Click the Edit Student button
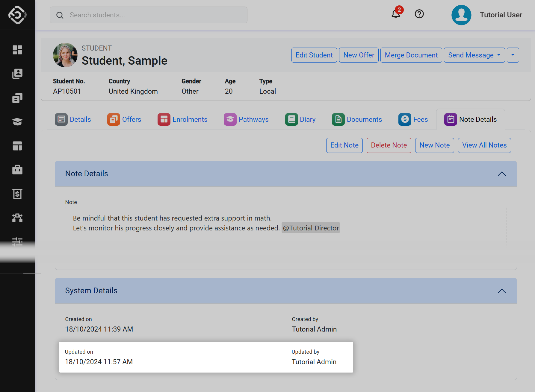Image resolution: width=535 pixels, height=392 pixels. [x=314, y=55]
